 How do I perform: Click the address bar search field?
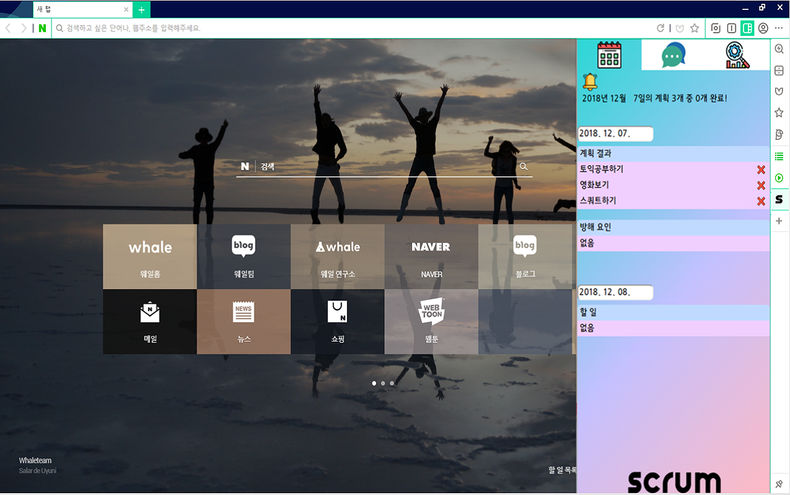pos(353,28)
